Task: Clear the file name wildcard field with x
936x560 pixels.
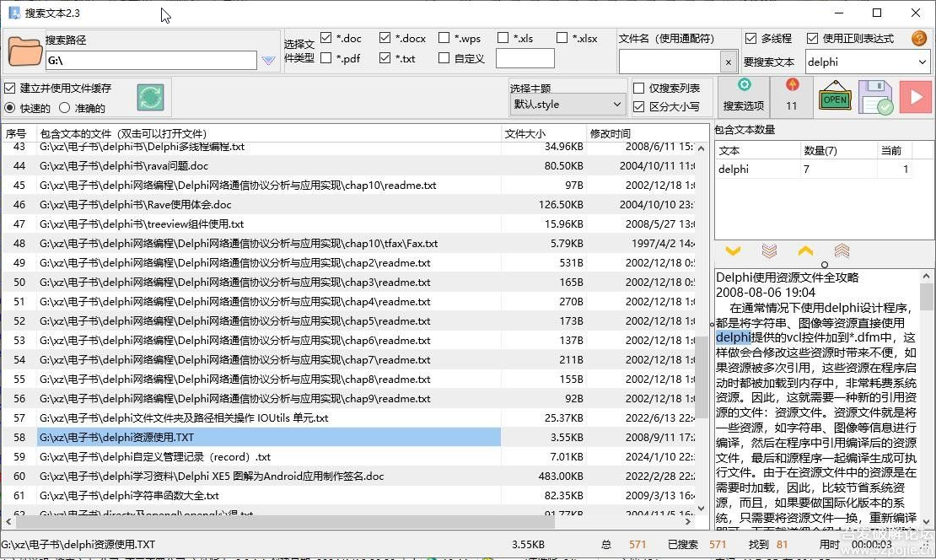Action: [x=729, y=62]
